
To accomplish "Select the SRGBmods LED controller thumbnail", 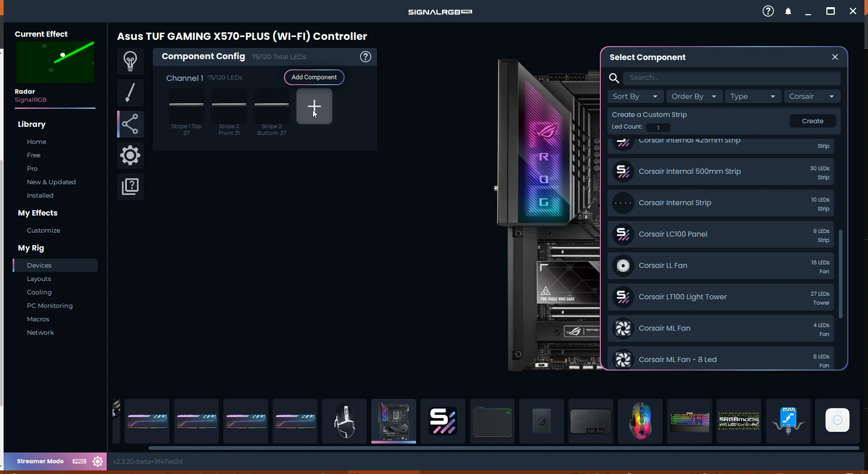I will 739,421.
